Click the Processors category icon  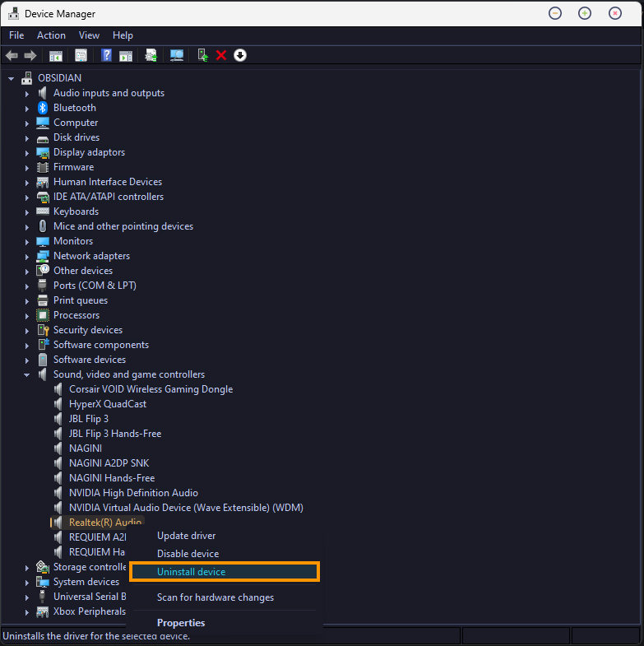(x=43, y=315)
